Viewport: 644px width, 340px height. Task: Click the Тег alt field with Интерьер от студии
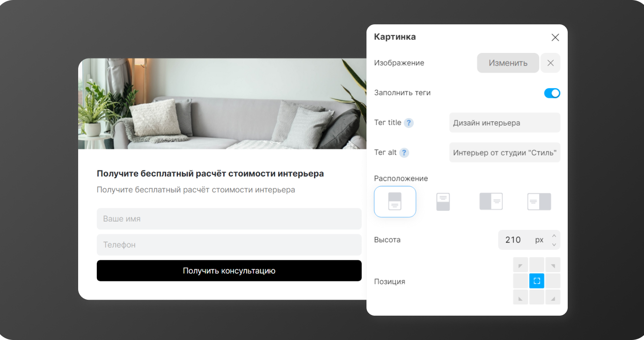[505, 153]
